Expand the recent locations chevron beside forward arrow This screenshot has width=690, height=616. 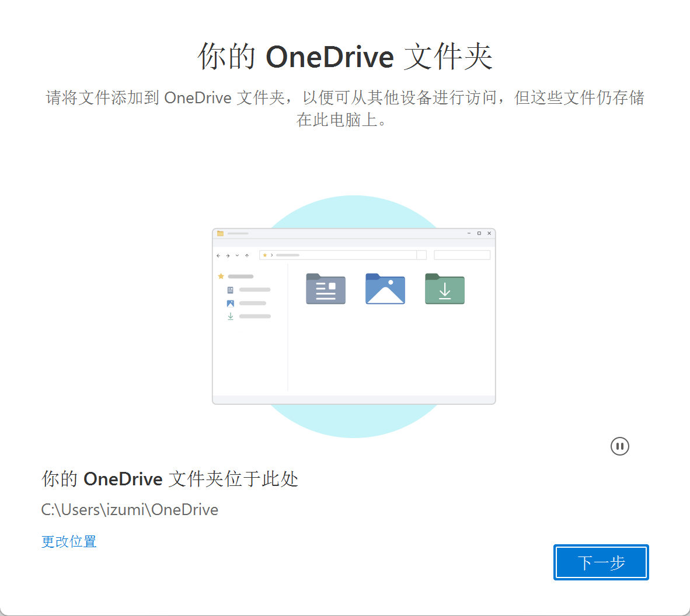point(237,256)
